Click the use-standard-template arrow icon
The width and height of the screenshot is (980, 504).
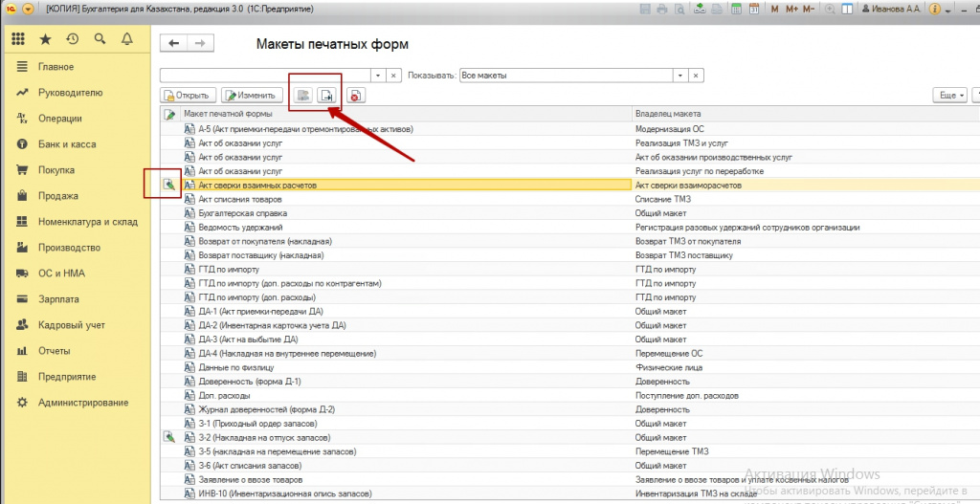pyautogui.click(x=327, y=96)
